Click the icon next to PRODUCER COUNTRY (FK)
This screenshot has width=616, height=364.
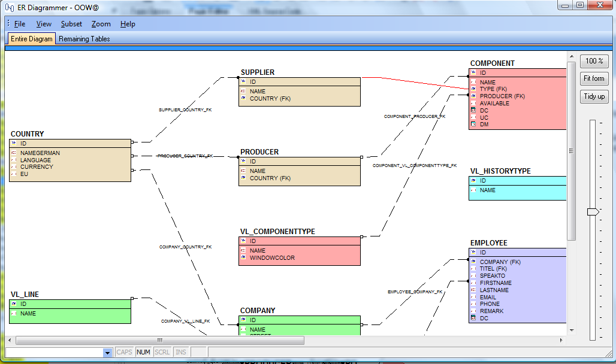click(x=243, y=178)
